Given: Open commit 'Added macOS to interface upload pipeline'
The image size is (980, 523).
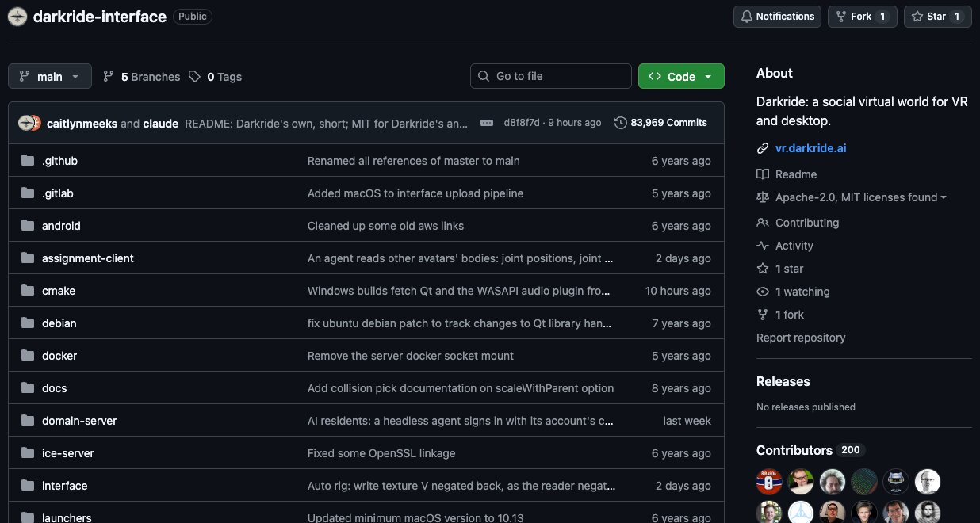Looking at the screenshot, I should coord(415,193).
